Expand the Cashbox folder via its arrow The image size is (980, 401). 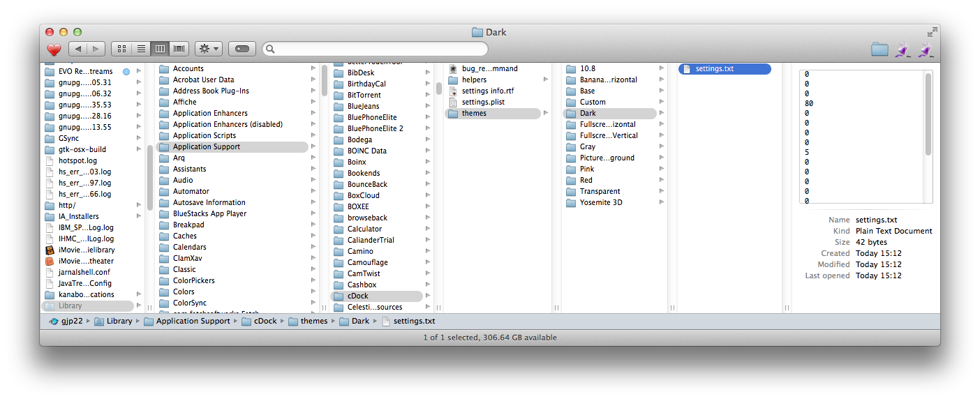tap(428, 285)
